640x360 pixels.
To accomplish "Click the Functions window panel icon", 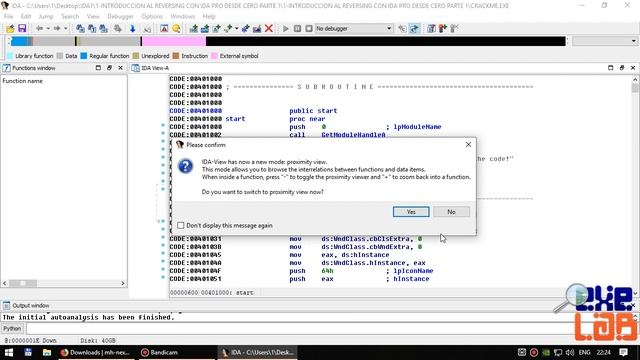I will click(x=6, y=68).
